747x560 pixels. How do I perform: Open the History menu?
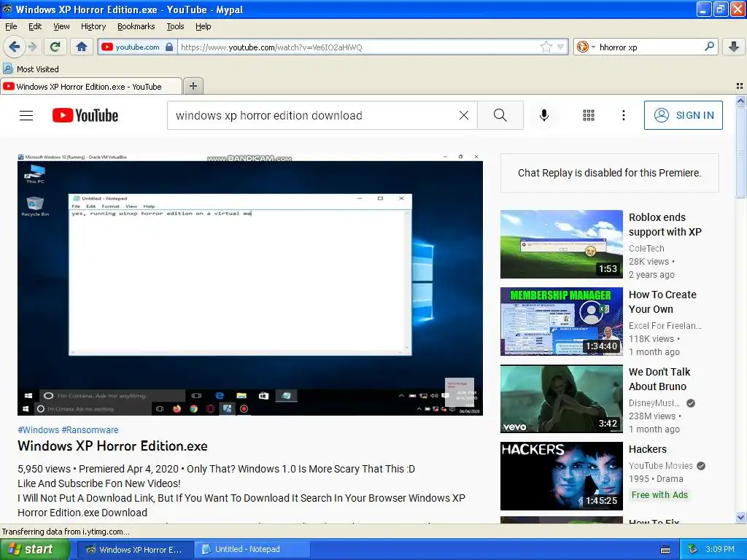(x=93, y=26)
